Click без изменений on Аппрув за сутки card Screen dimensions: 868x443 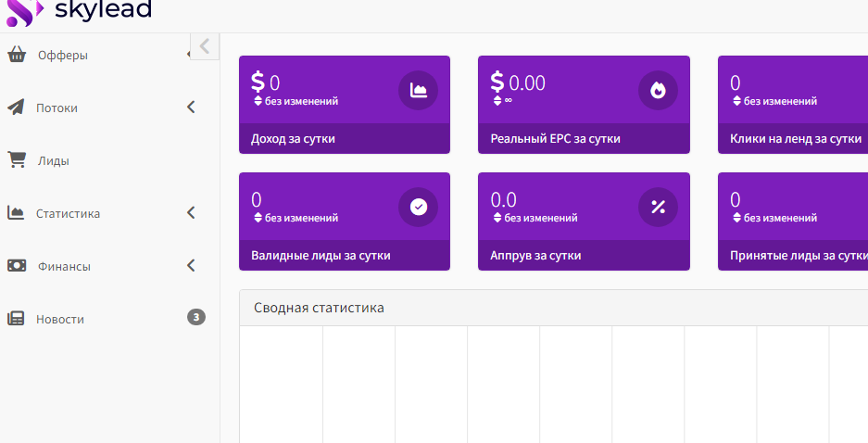535,218
